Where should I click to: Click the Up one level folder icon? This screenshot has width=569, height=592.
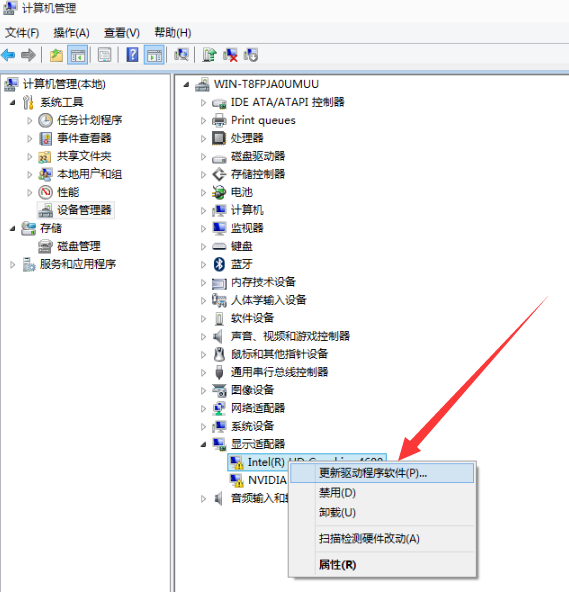tap(57, 55)
